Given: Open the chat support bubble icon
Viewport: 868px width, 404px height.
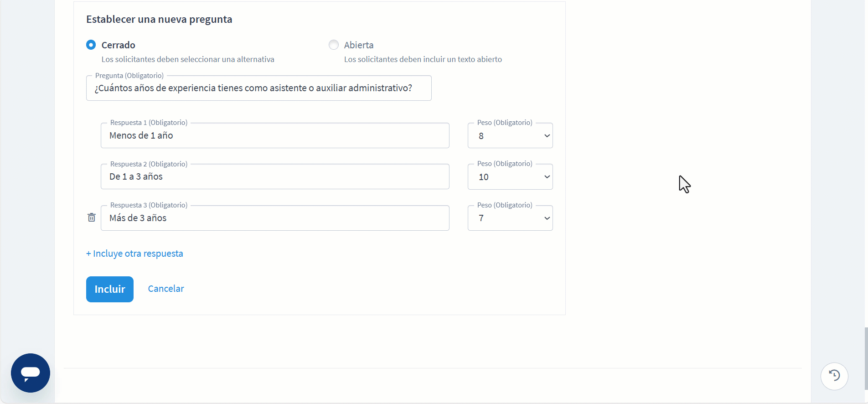Looking at the screenshot, I should click(31, 373).
